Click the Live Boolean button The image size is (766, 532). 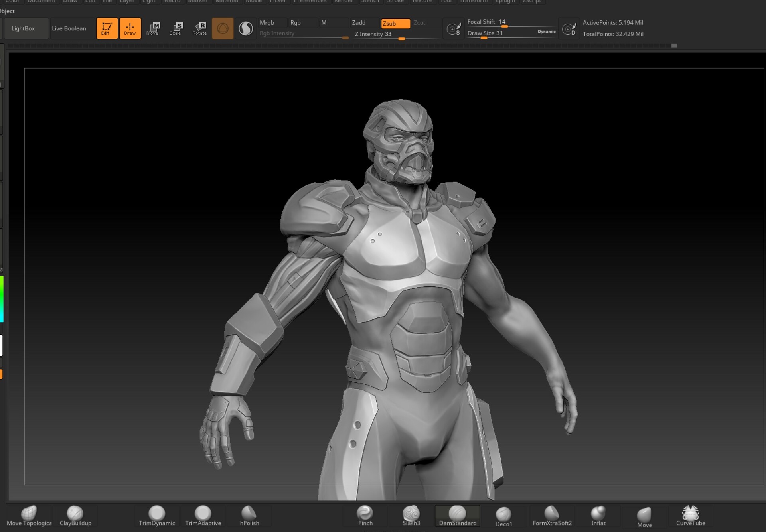pyautogui.click(x=69, y=28)
